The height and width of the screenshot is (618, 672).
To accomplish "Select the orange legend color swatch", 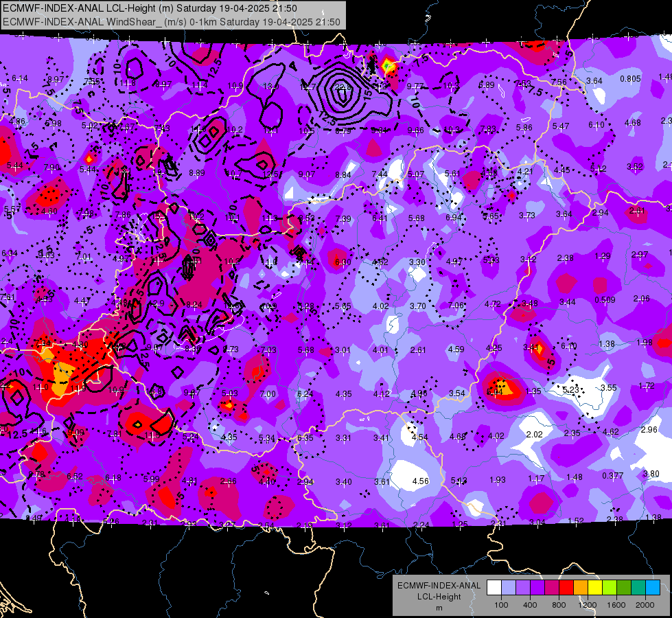I will tap(581, 588).
